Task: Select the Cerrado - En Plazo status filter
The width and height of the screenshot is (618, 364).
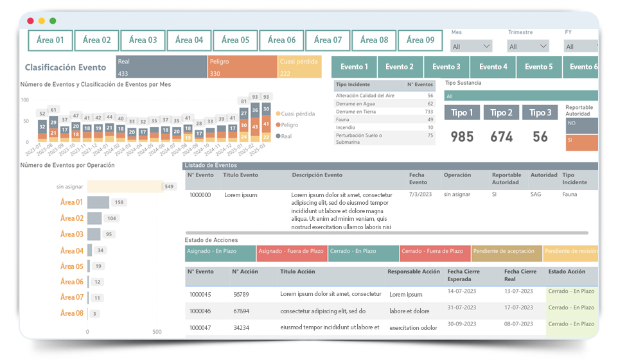Action: (x=362, y=252)
